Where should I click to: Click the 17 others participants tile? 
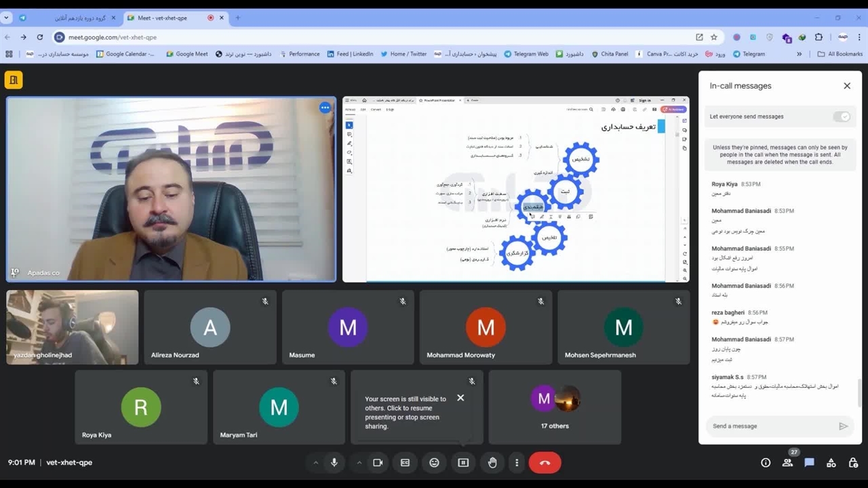(555, 407)
